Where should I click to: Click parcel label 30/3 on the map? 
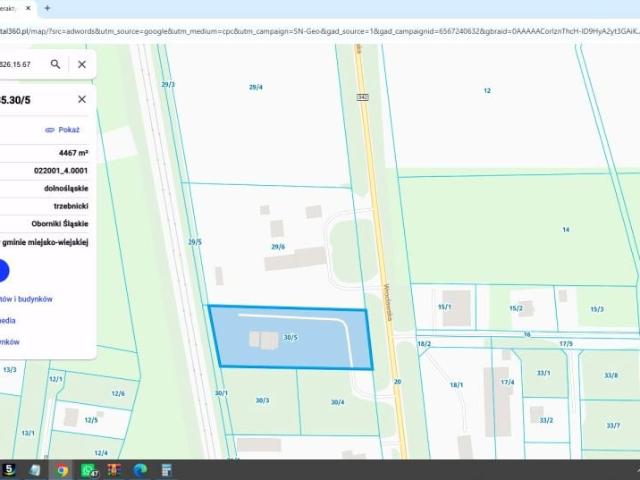point(262,400)
